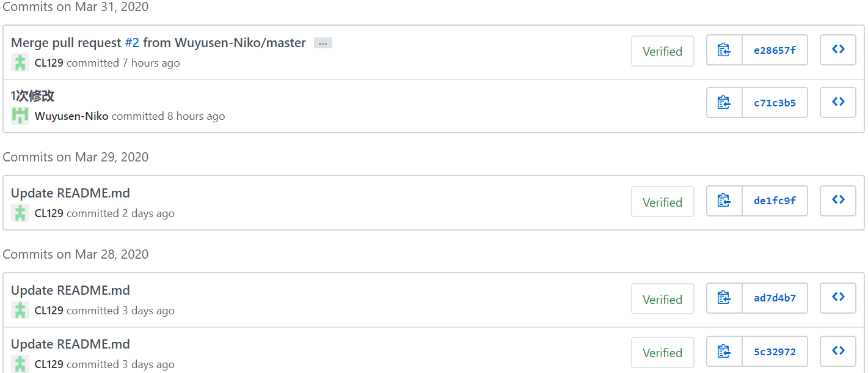Copy full SHA for commit ad7d4b7
The width and height of the screenshot is (868, 373).
(x=724, y=298)
